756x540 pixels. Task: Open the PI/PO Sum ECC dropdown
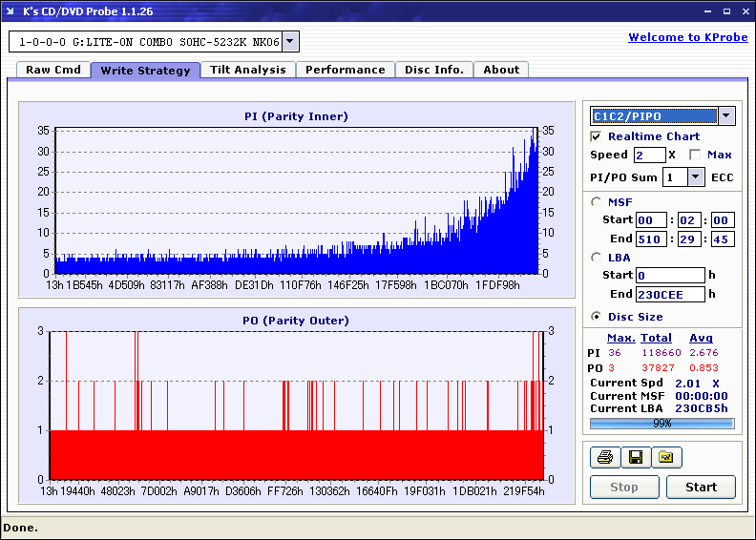pyautogui.click(x=696, y=177)
